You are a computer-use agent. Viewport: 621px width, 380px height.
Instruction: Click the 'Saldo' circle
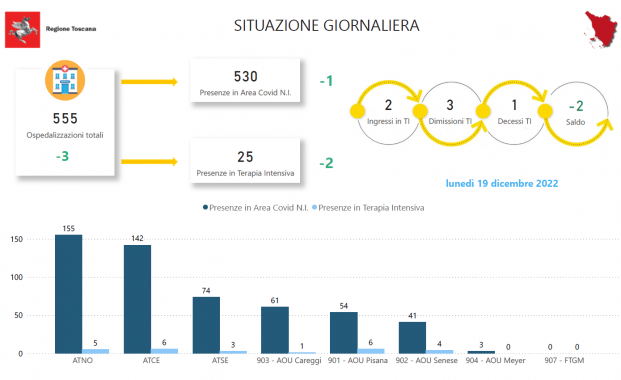(576, 113)
